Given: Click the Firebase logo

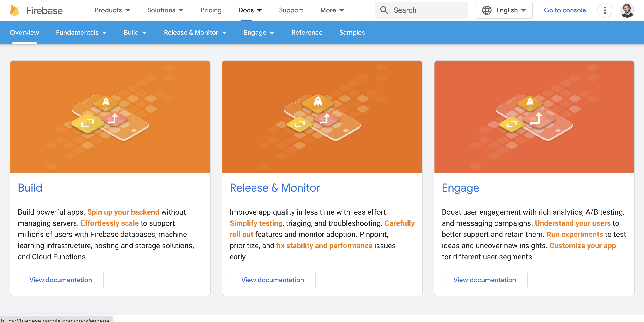Looking at the screenshot, I should click(37, 10).
